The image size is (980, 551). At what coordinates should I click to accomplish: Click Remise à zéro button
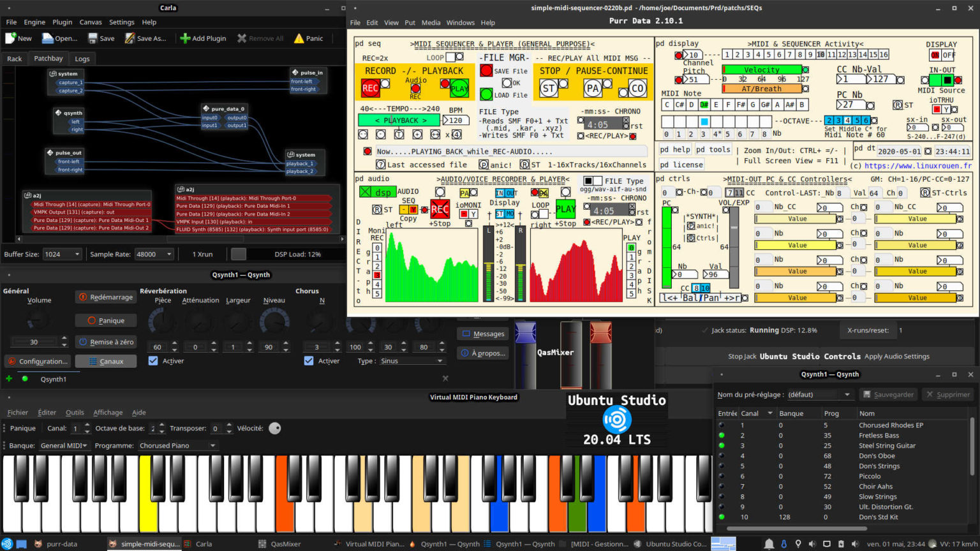point(105,342)
